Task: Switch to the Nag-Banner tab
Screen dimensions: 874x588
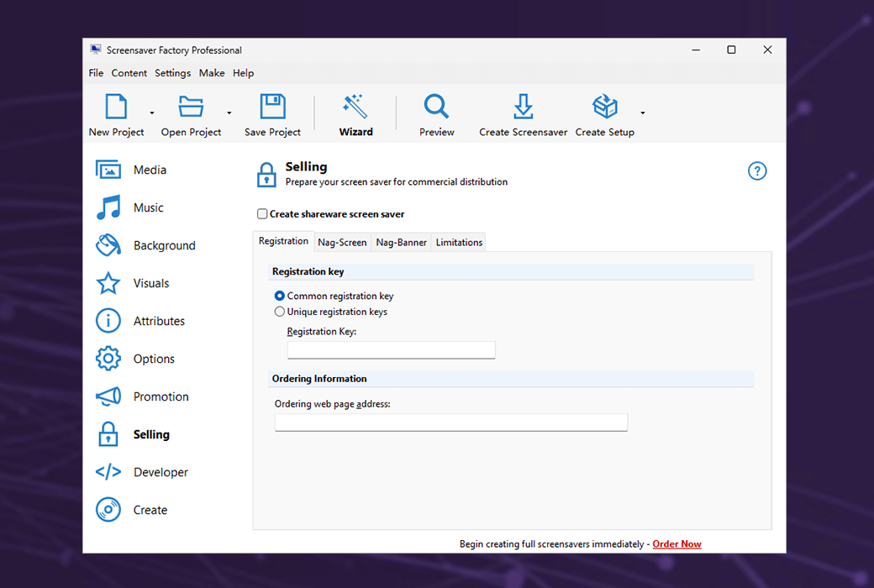Action: point(402,243)
